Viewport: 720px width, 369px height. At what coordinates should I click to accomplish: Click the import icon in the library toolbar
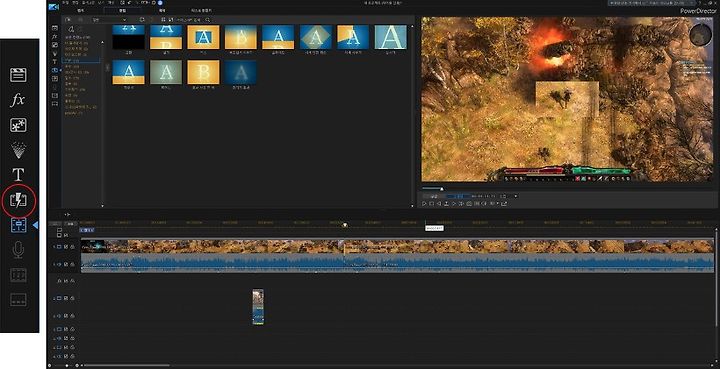click(68, 20)
